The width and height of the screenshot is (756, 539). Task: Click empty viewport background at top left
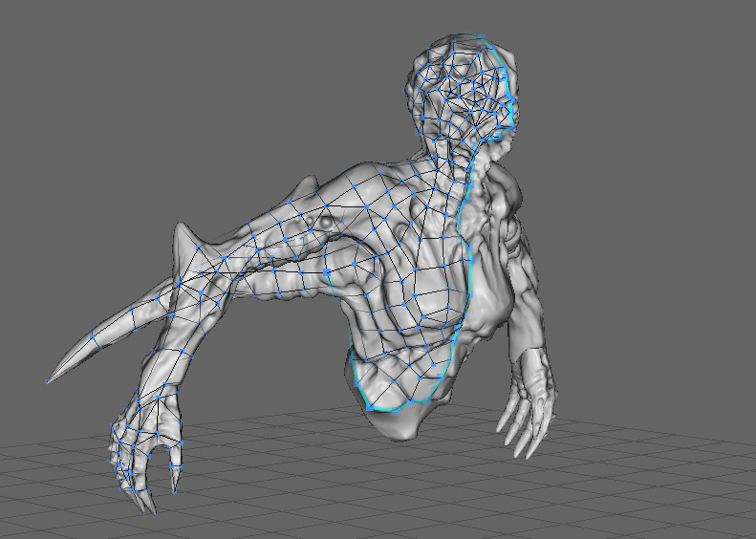click(96, 76)
